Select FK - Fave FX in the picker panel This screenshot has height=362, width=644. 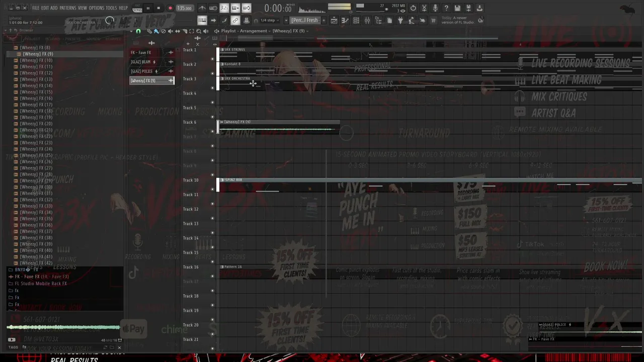tap(151, 53)
